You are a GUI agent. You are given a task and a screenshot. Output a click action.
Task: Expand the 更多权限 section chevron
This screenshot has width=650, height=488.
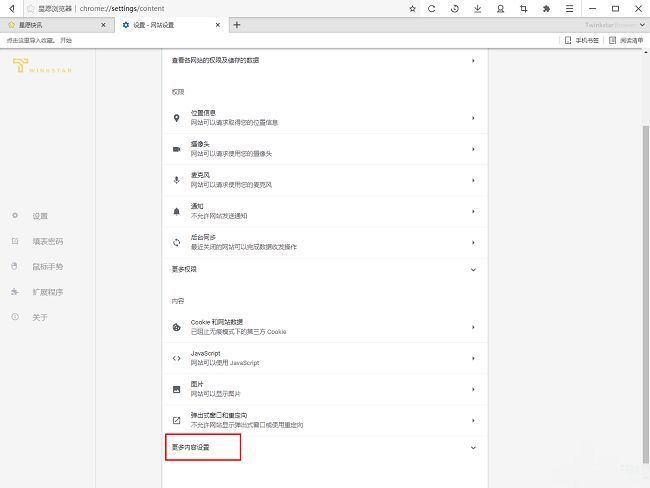(473, 270)
